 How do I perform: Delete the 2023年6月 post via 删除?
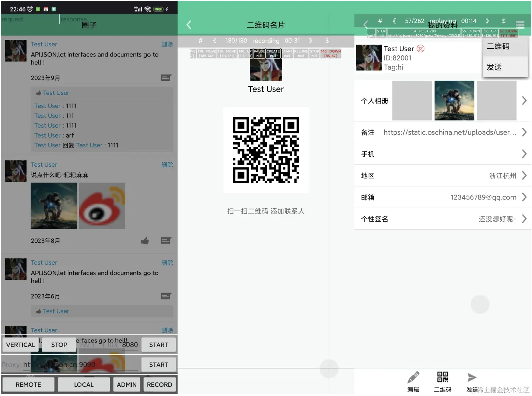(167, 263)
